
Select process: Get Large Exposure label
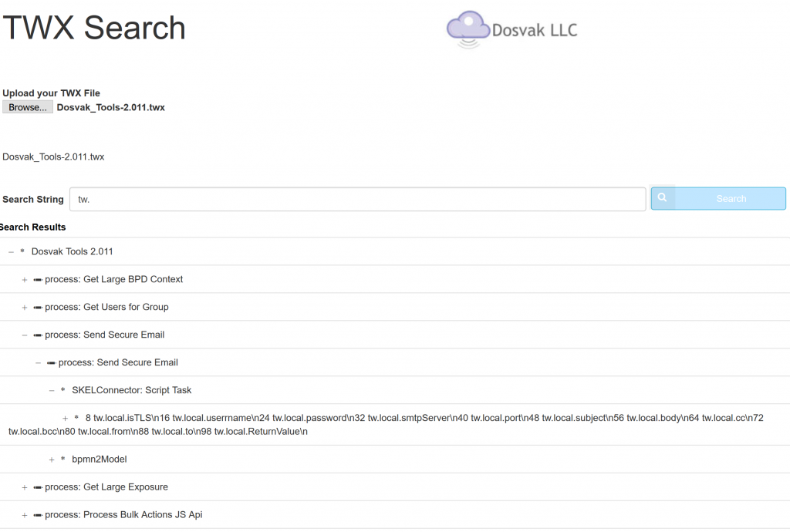106,487
